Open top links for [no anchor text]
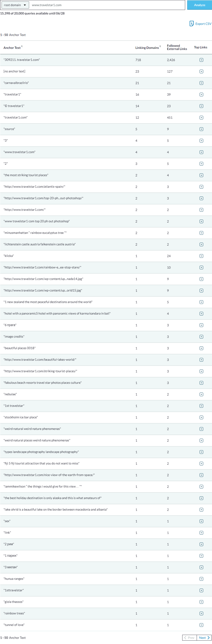 coord(201,71)
